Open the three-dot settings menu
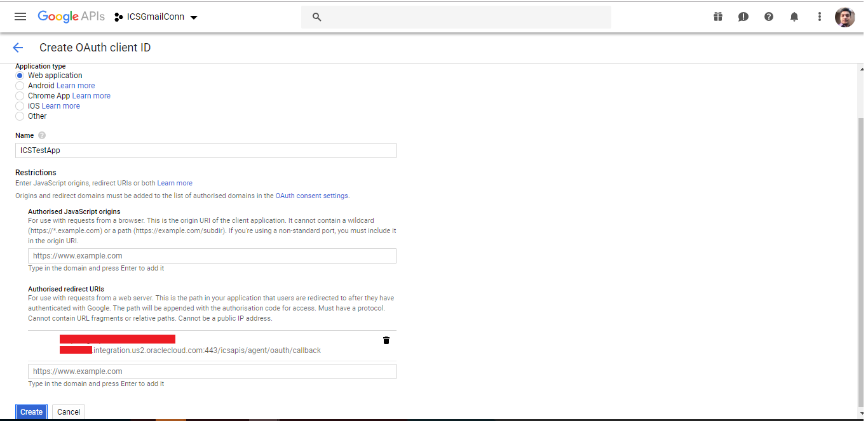Screen dimensions: 868x421 tap(820, 17)
